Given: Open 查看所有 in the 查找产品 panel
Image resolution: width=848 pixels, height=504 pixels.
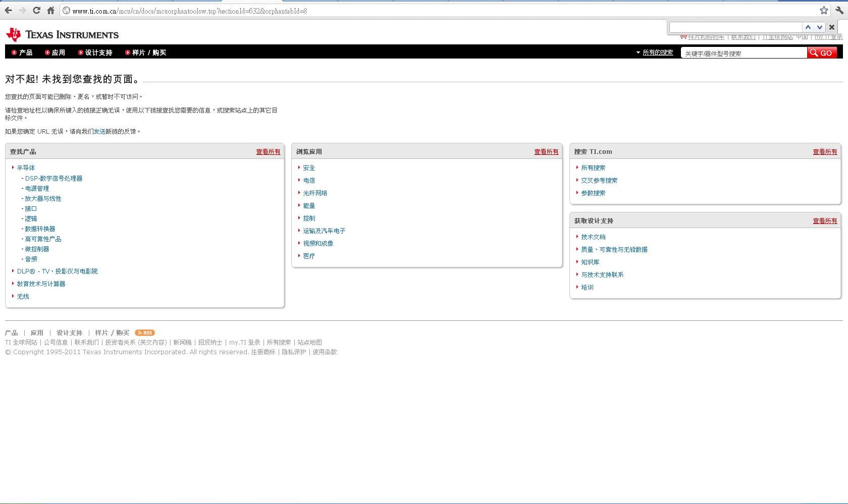Looking at the screenshot, I should coord(268,152).
